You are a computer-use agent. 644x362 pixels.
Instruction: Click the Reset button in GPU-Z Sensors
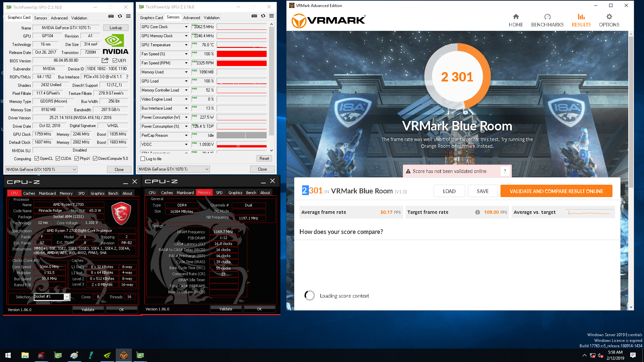pos(264,159)
